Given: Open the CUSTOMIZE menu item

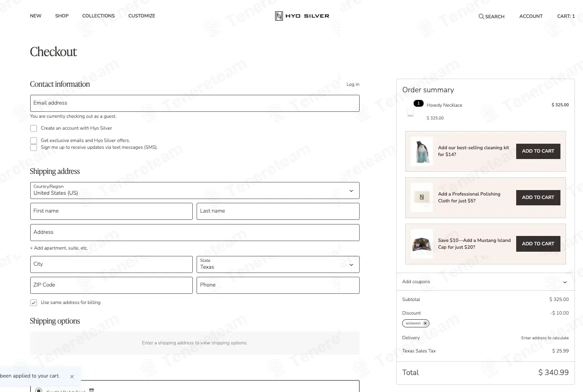Looking at the screenshot, I should coord(142,16).
